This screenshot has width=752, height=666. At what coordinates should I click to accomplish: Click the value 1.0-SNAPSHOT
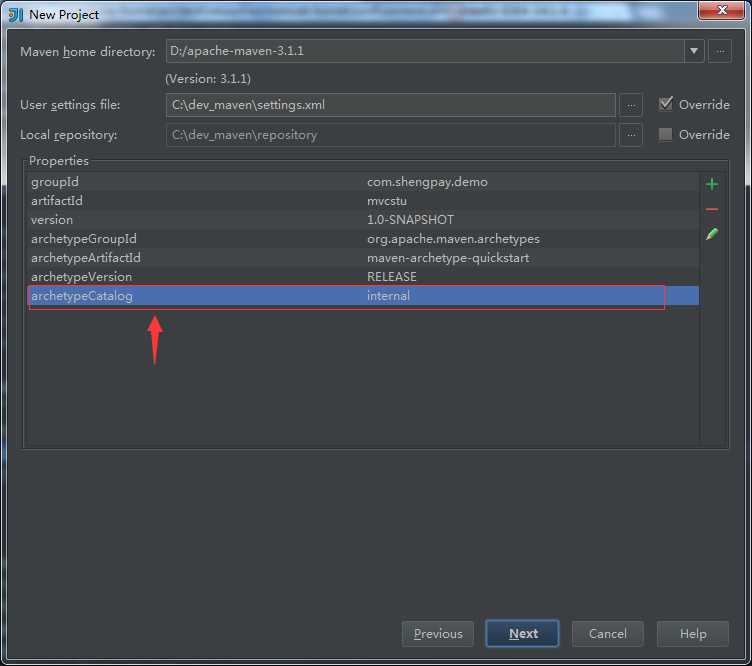[x=410, y=220]
